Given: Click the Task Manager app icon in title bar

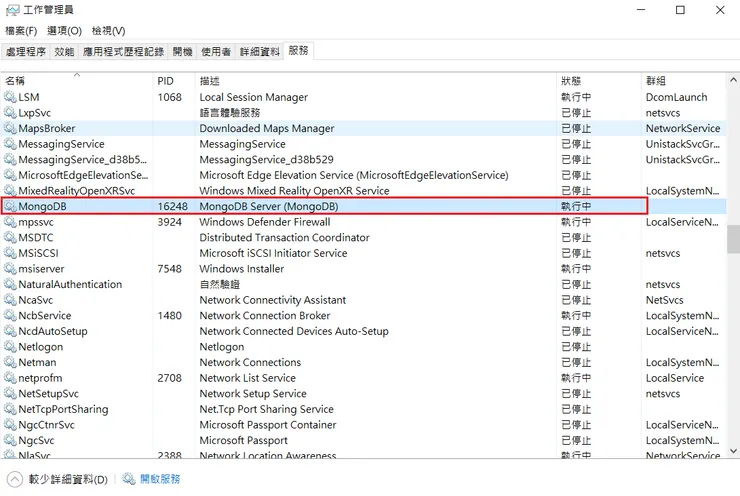Looking at the screenshot, I should (12, 10).
